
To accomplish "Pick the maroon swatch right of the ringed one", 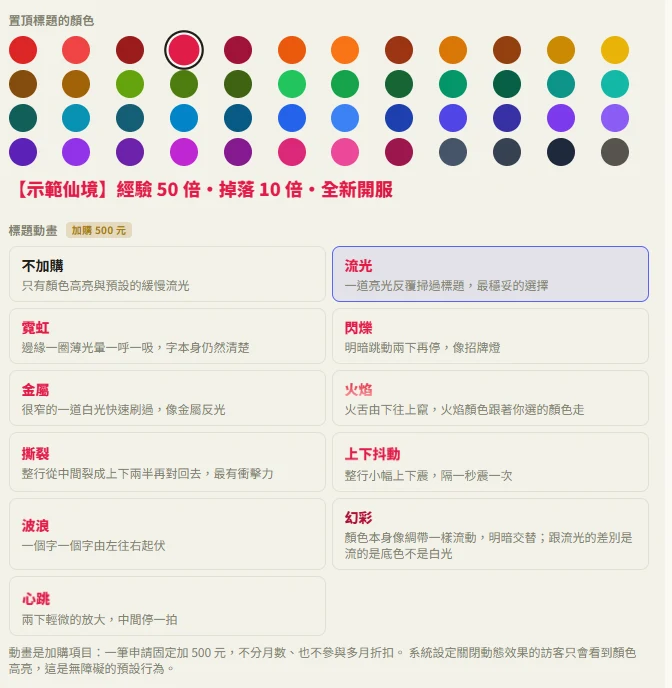I will click(238, 50).
